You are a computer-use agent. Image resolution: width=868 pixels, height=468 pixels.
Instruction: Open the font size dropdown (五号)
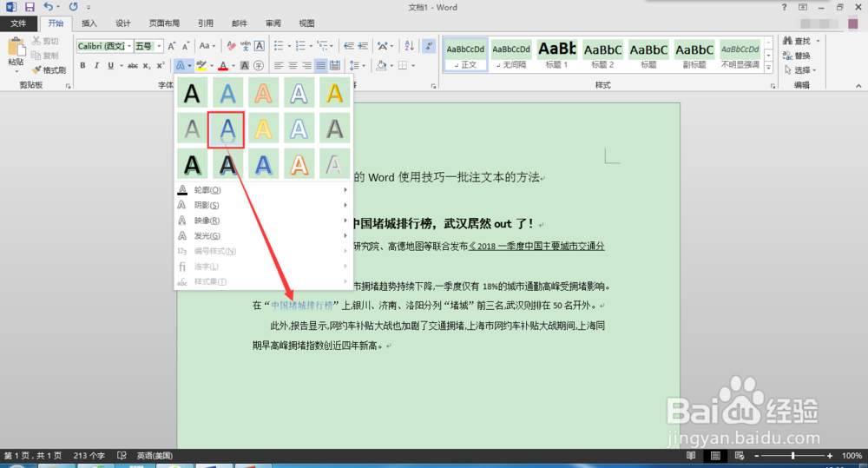160,46
